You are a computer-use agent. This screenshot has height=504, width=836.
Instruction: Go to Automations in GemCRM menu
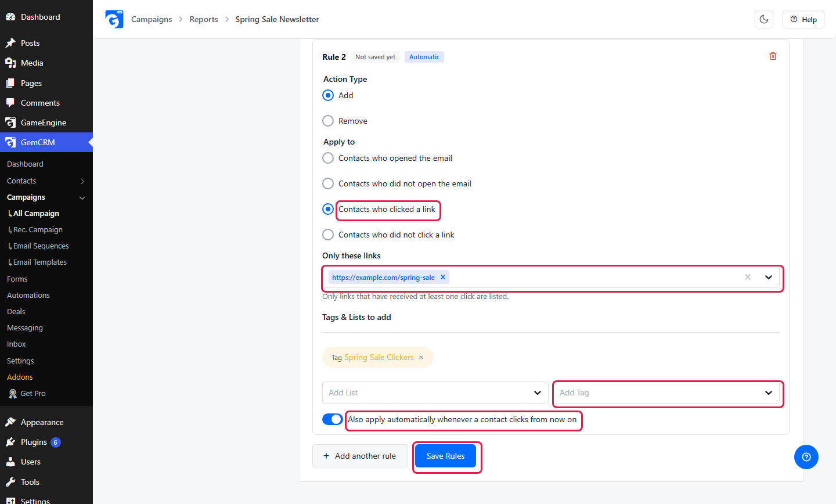click(x=28, y=295)
